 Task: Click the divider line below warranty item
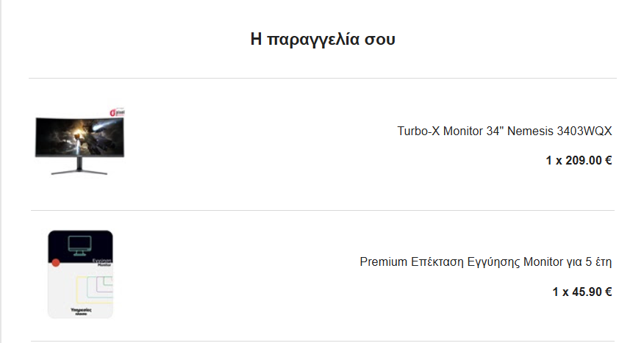coord(323,341)
